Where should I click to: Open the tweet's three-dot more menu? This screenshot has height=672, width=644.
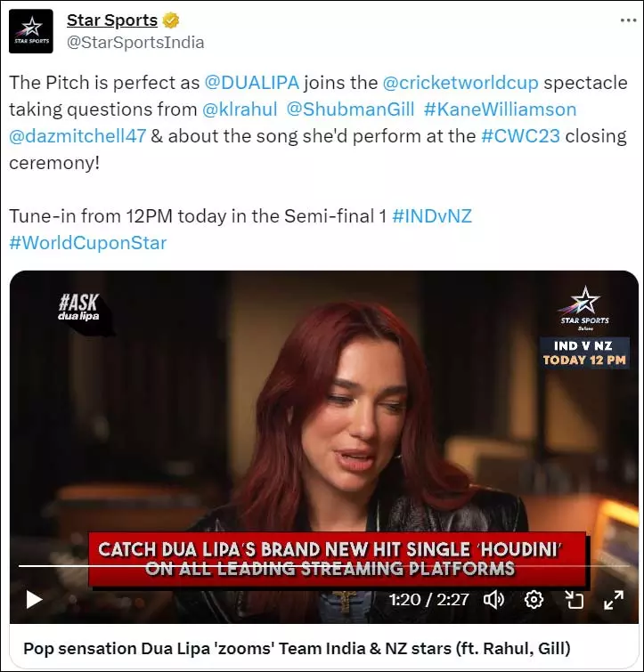[628, 20]
